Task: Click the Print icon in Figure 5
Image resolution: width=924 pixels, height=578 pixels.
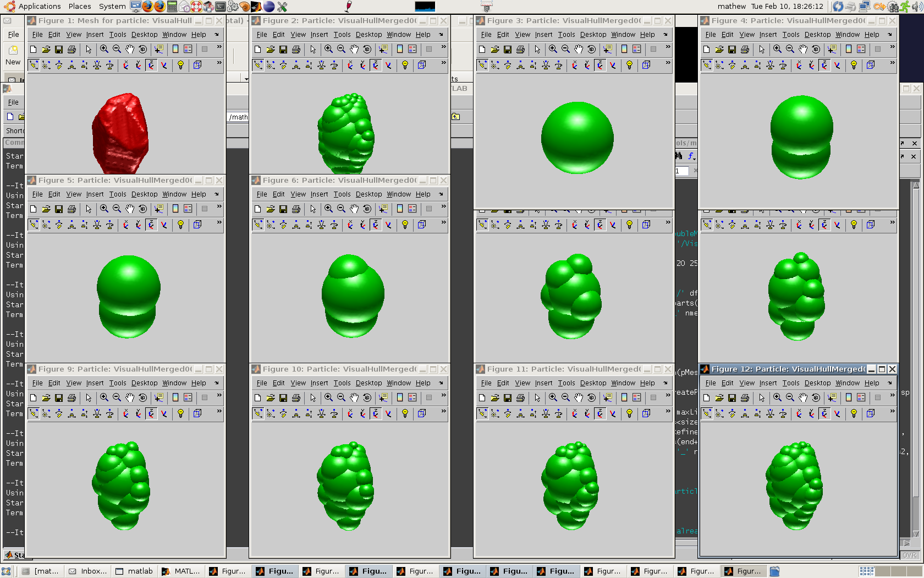Action: coord(71,209)
